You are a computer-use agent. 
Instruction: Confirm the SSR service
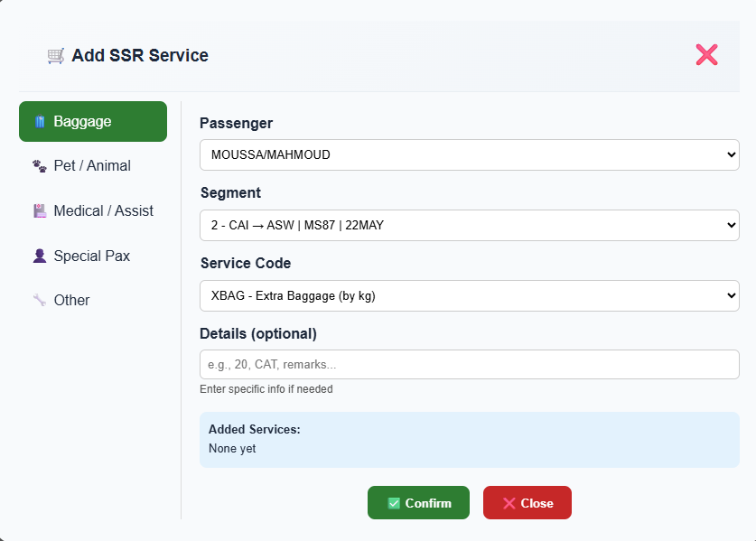click(x=418, y=503)
